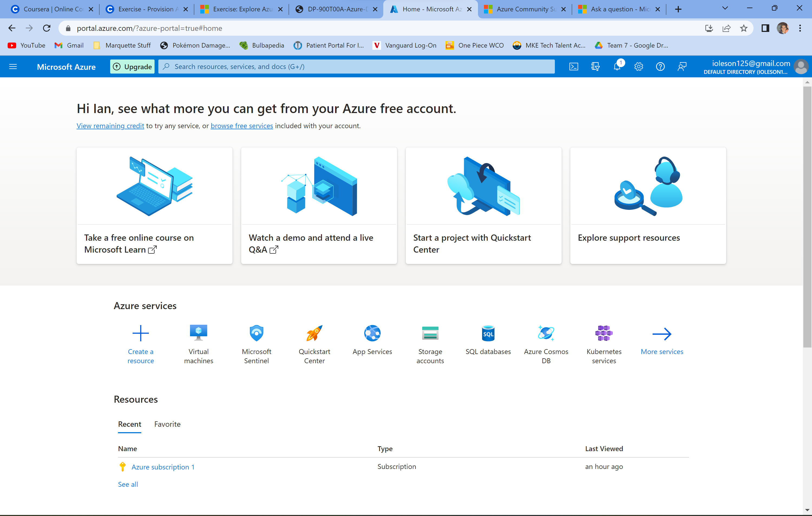Click See all resources link
Viewport: 812px width, 516px height.
[128, 484]
